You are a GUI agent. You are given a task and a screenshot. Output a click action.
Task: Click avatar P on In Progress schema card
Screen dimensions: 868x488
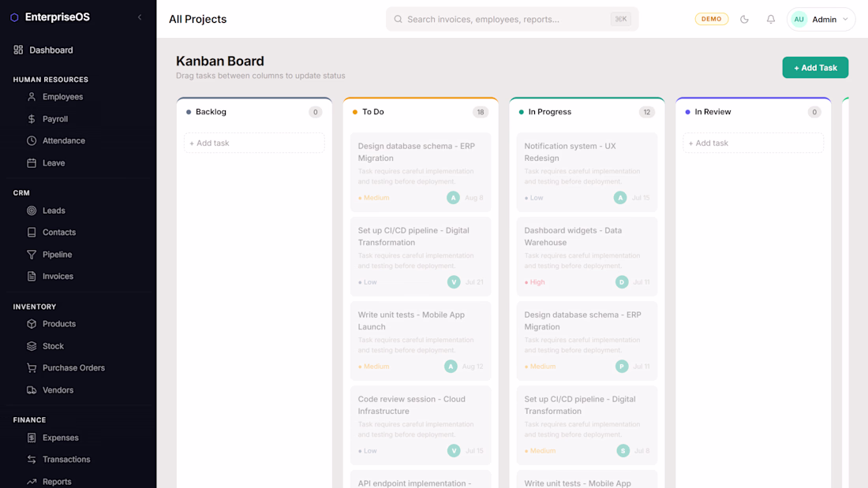tap(622, 367)
